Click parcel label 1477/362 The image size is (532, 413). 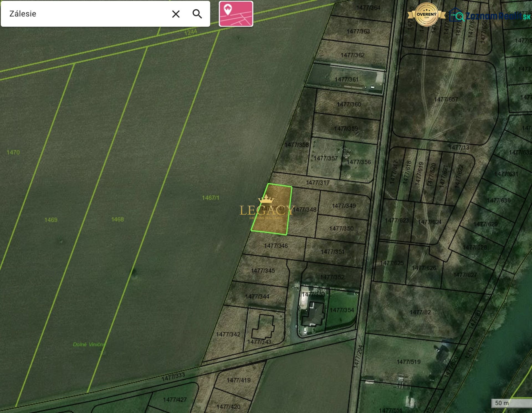pyautogui.click(x=352, y=55)
